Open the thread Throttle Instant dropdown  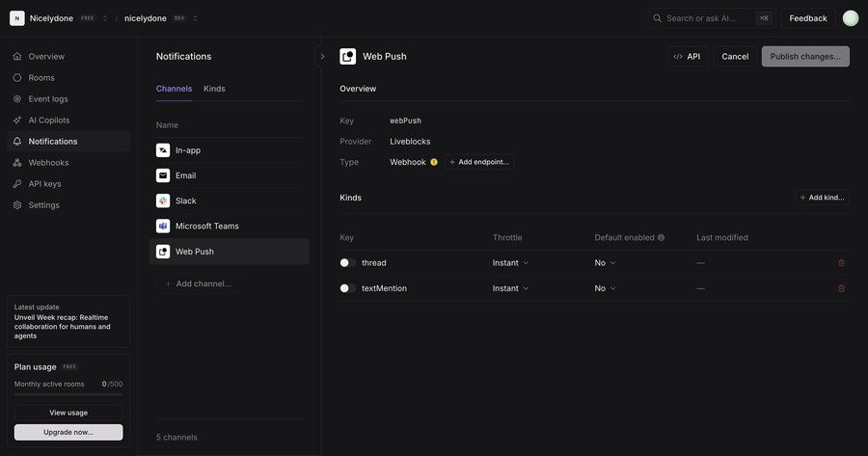click(x=510, y=263)
